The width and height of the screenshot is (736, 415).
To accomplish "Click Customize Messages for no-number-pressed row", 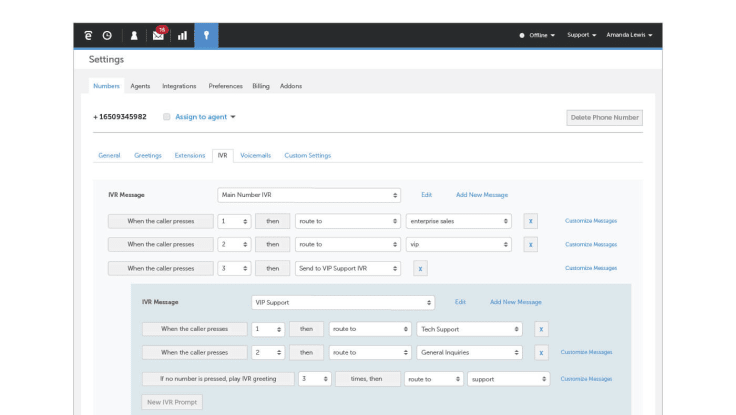I will pyautogui.click(x=586, y=379).
